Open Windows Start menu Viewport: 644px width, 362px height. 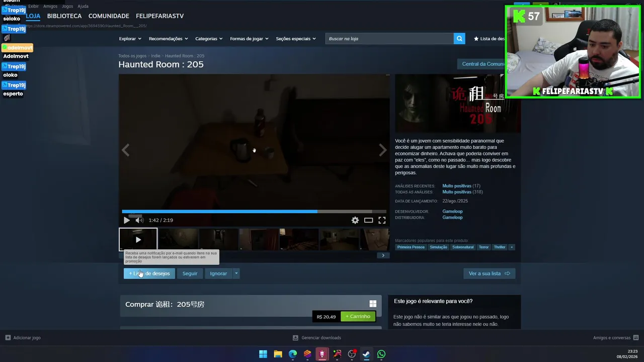click(263, 354)
